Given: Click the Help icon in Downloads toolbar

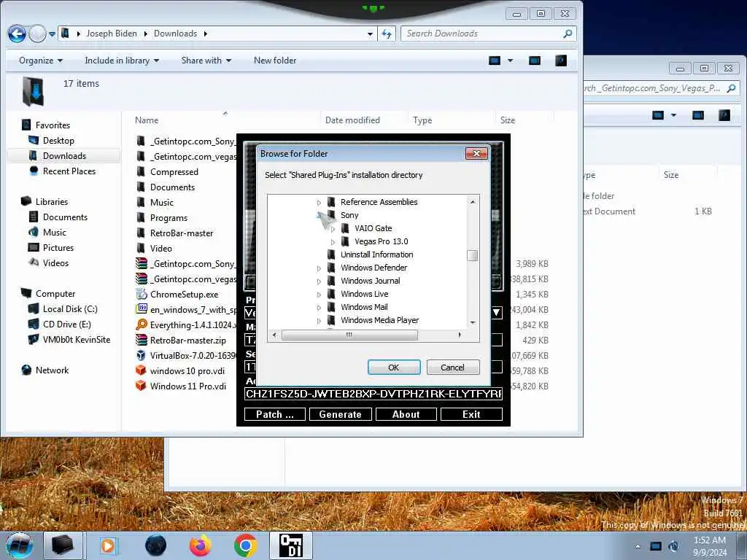Looking at the screenshot, I should tap(561, 61).
